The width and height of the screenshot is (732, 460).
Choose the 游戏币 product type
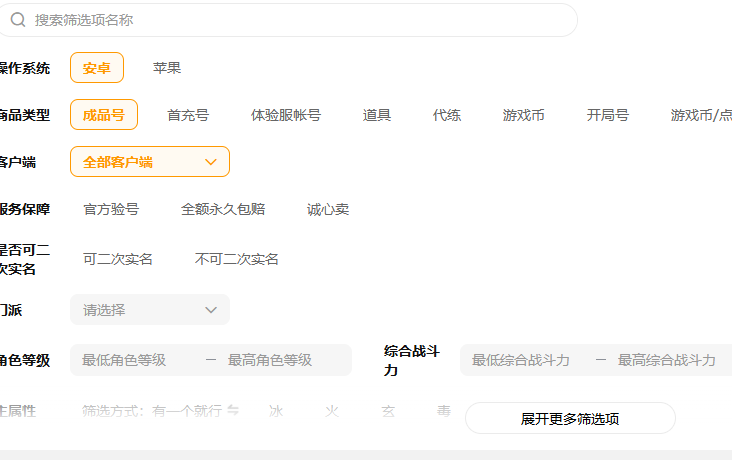pyautogui.click(x=524, y=115)
